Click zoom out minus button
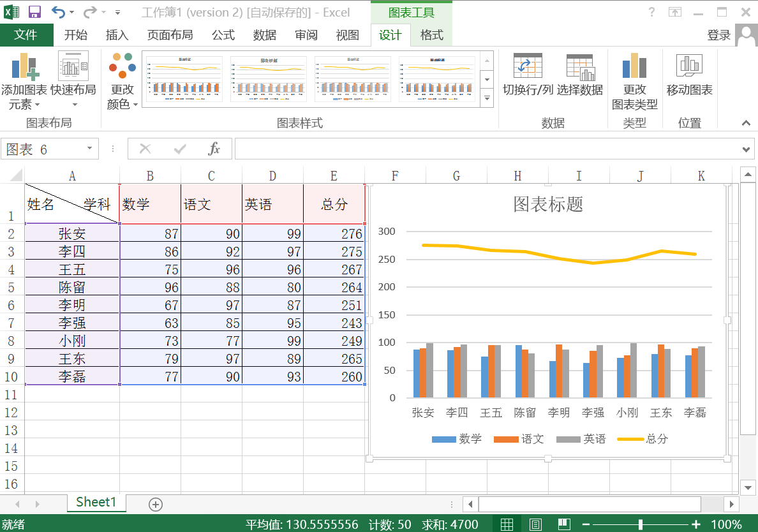758x532 pixels. tap(586, 524)
